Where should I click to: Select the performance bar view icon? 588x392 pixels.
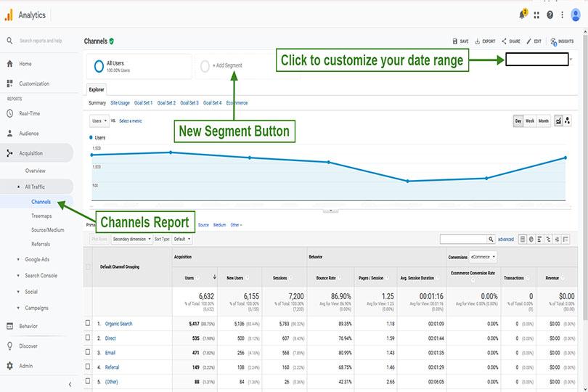point(539,240)
